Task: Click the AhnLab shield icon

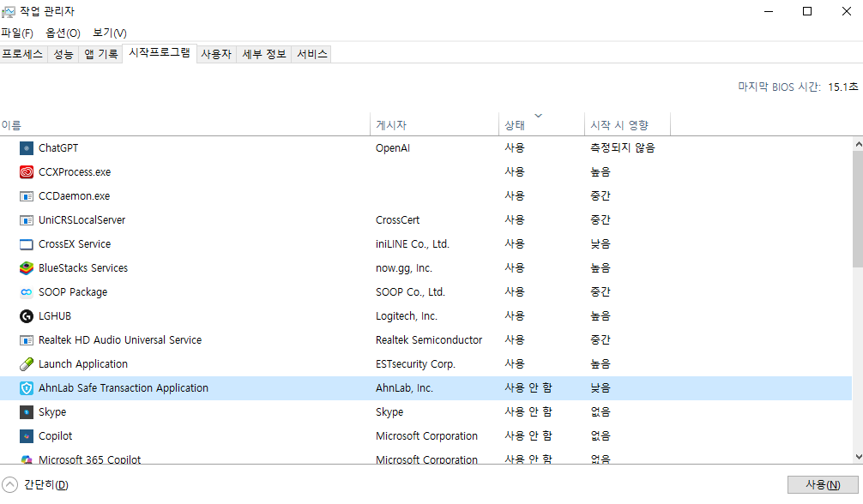Action: 27,388
